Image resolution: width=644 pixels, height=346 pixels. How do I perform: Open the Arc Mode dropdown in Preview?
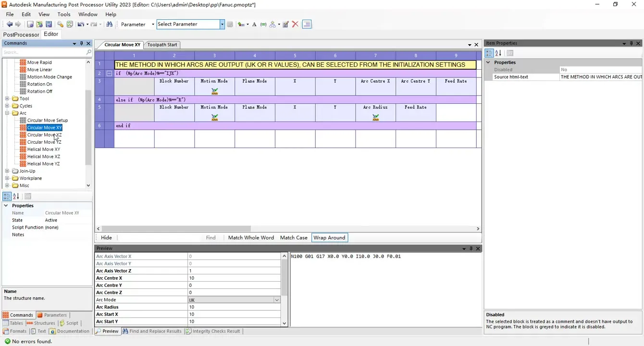tap(277, 300)
